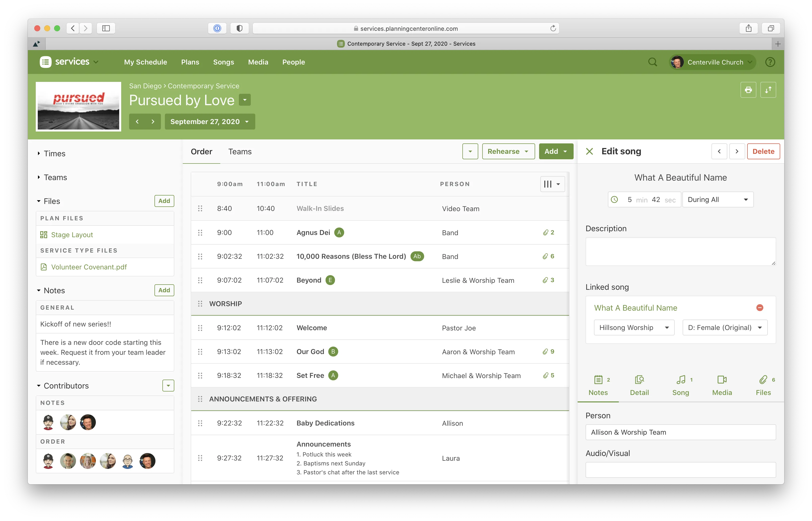Click the Pursued series artwork thumbnail
The width and height of the screenshot is (812, 521).
tap(78, 107)
